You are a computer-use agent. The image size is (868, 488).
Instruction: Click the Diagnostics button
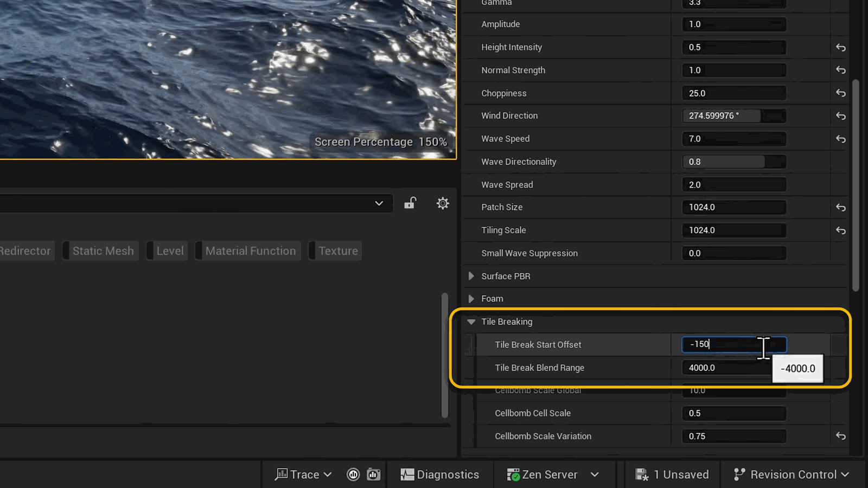440,474
